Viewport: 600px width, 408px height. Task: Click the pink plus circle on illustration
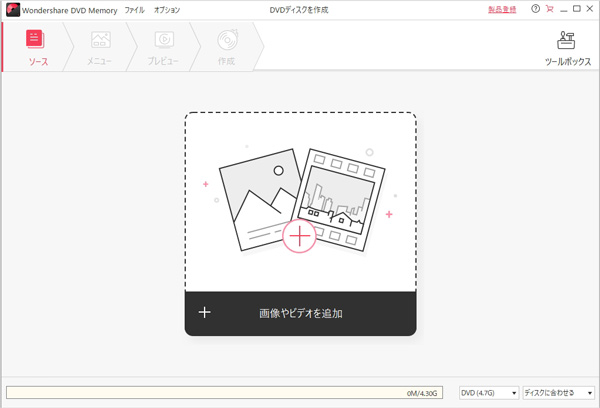(x=299, y=235)
